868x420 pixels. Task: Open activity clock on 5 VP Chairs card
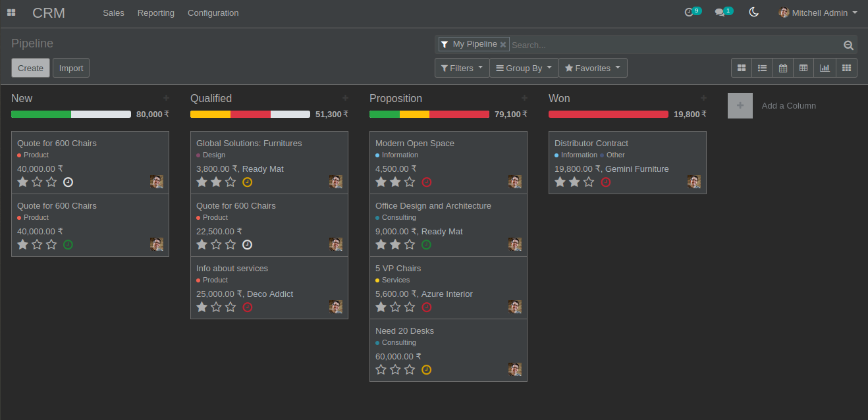pyautogui.click(x=427, y=307)
